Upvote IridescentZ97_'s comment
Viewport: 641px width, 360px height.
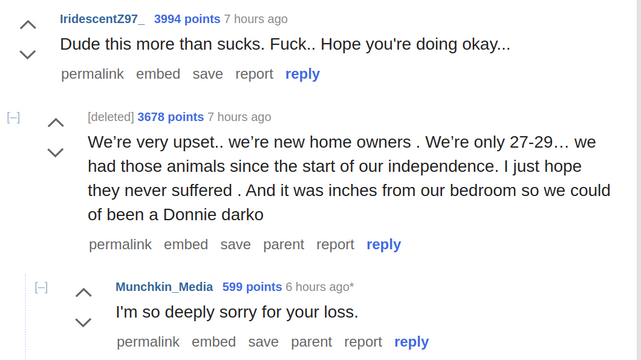(28, 25)
